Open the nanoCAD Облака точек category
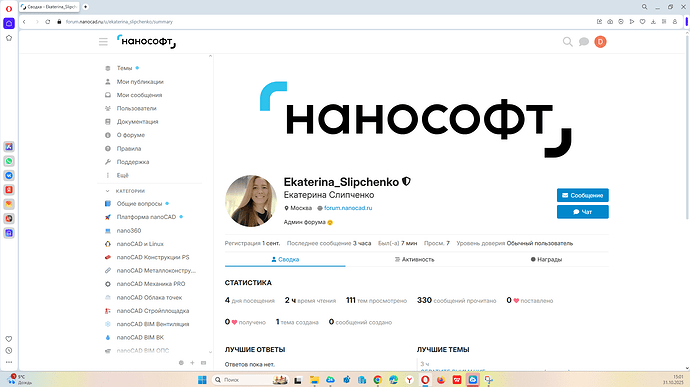 click(150, 297)
